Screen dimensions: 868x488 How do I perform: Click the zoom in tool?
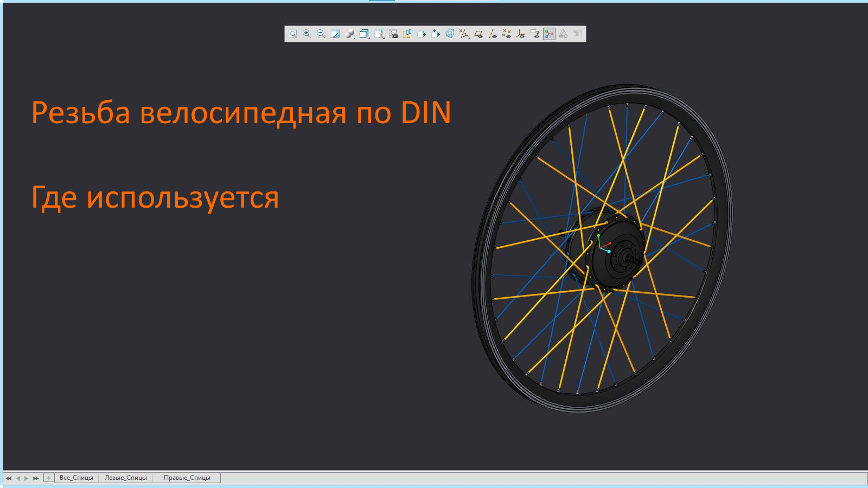pos(307,34)
